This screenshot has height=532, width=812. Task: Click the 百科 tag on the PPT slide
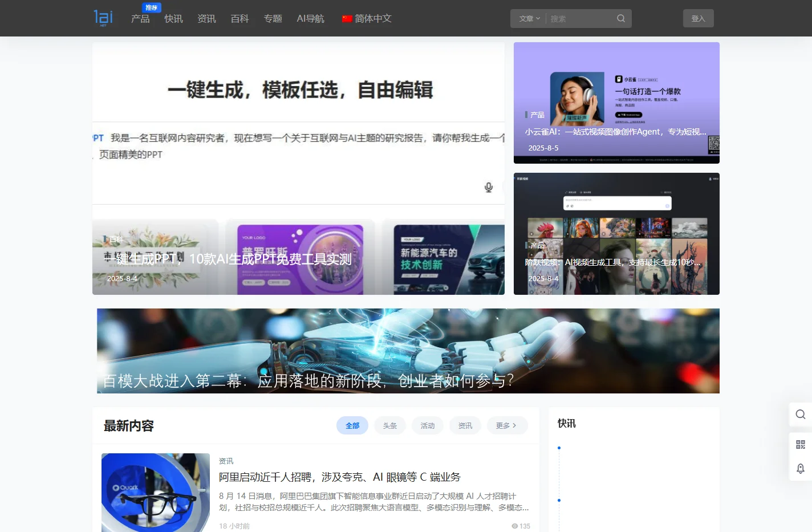(x=116, y=239)
